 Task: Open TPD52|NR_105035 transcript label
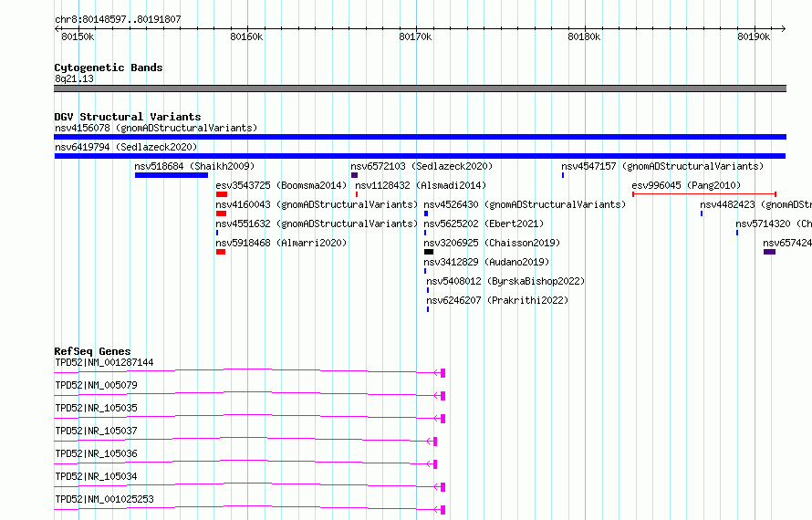pyautogui.click(x=96, y=408)
